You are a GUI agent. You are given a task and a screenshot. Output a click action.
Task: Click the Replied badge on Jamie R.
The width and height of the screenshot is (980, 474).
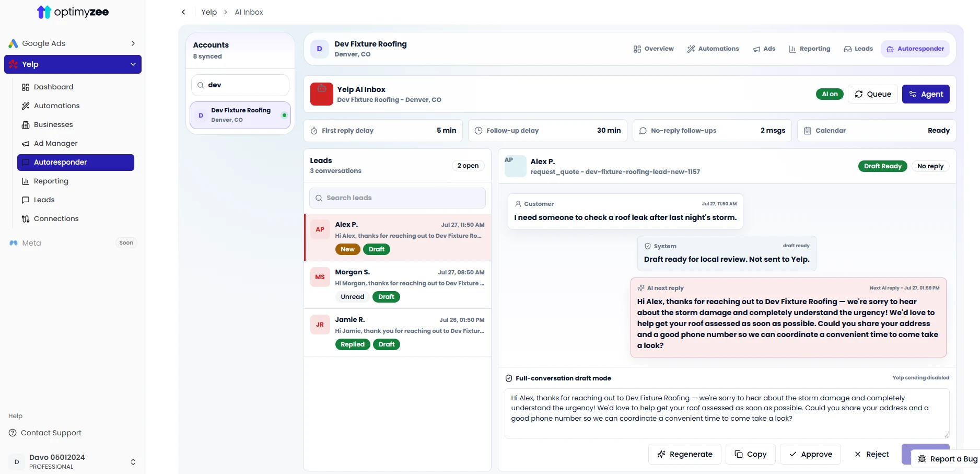(x=353, y=344)
